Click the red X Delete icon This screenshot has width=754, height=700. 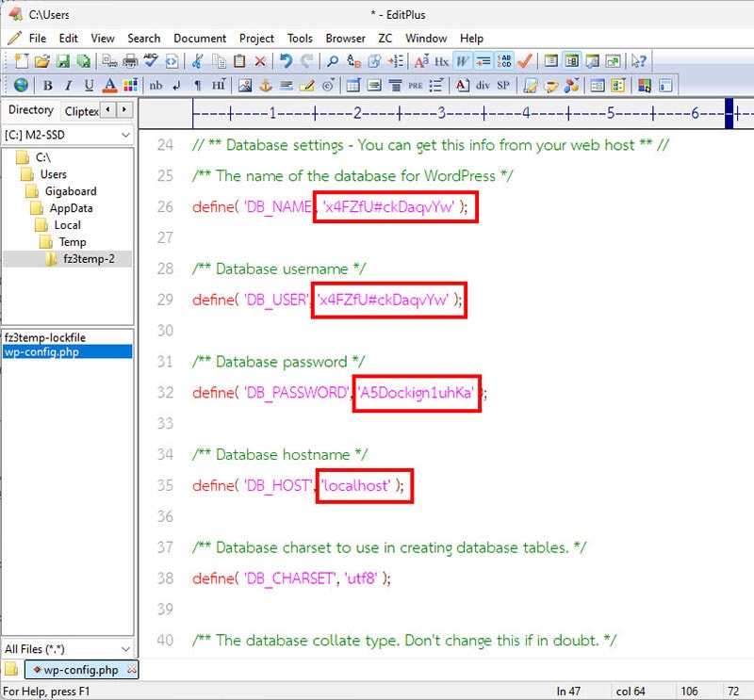[260, 61]
